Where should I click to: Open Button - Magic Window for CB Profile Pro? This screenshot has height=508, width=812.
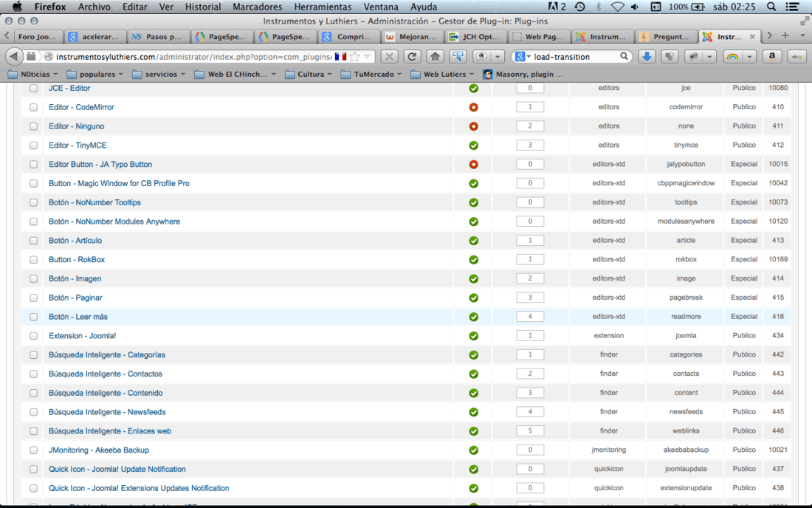[x=119, y=183]
